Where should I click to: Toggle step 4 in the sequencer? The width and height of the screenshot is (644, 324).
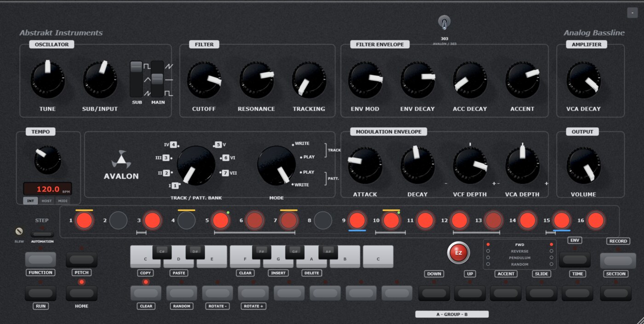[x=186, y=221]
